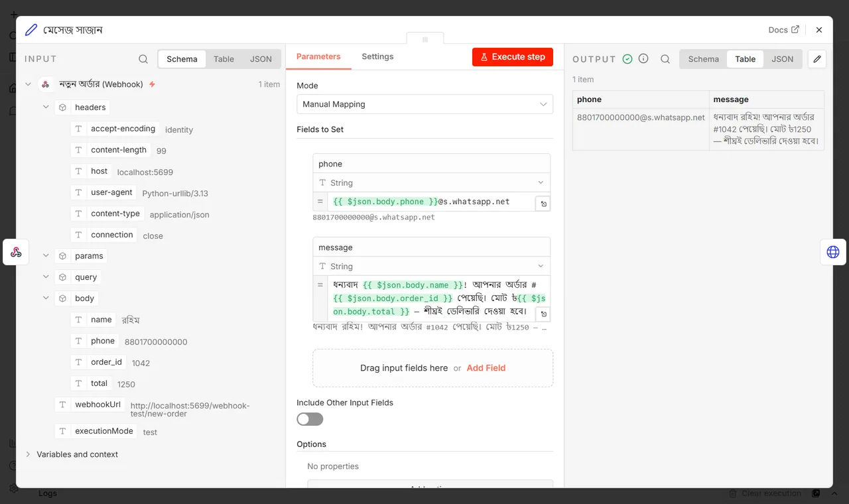Open expression editor icon for phone value
The image size is (849, 504).
(543, 204)
